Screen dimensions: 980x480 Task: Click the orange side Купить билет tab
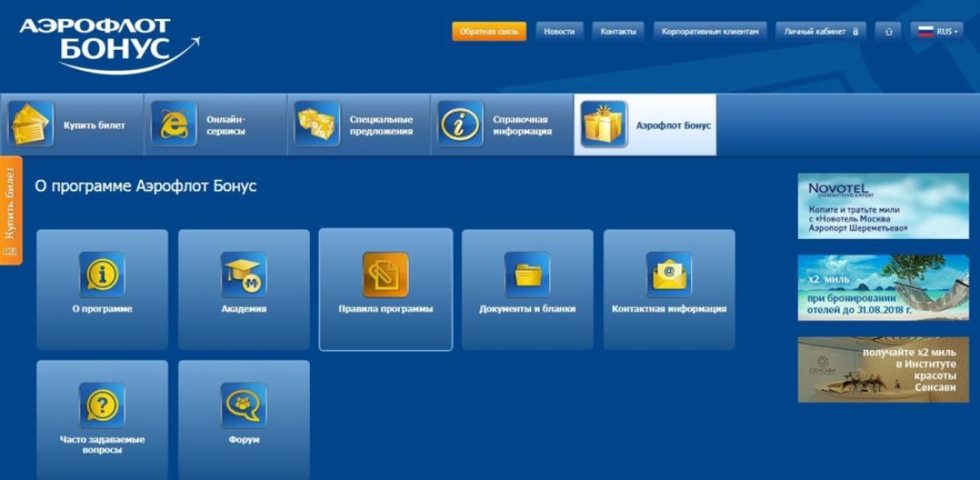coord(10,210)
